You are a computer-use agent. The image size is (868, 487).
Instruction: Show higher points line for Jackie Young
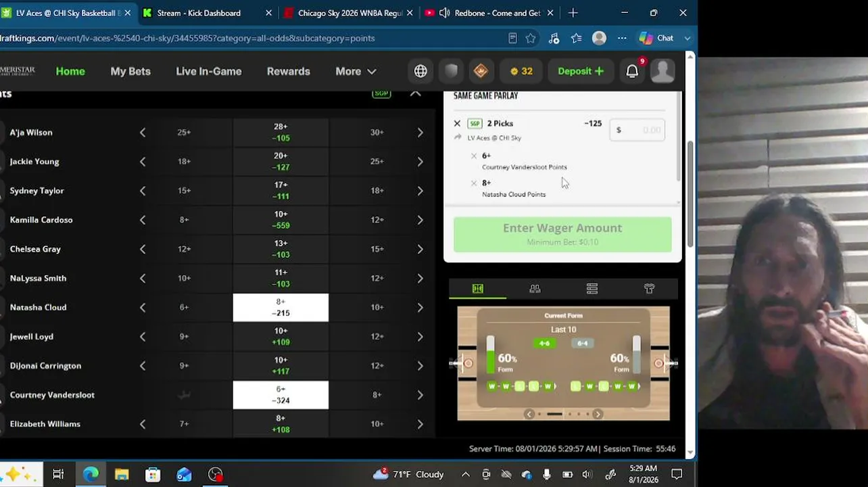(x=420, y=162)
